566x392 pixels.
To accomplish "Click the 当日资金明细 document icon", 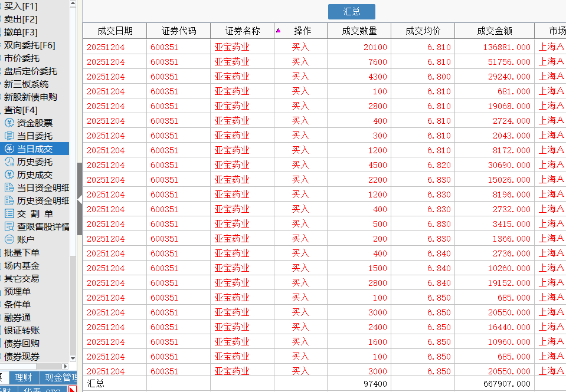I will [9, 187].
